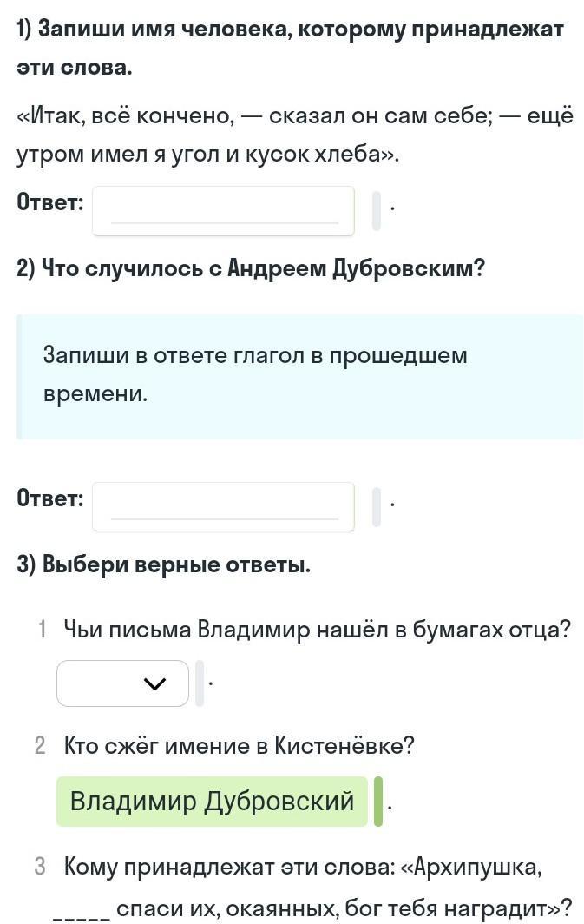Click the gray indicator beside the empty dropdown
The height and width of the screenshot is (924, 584).
200,683
